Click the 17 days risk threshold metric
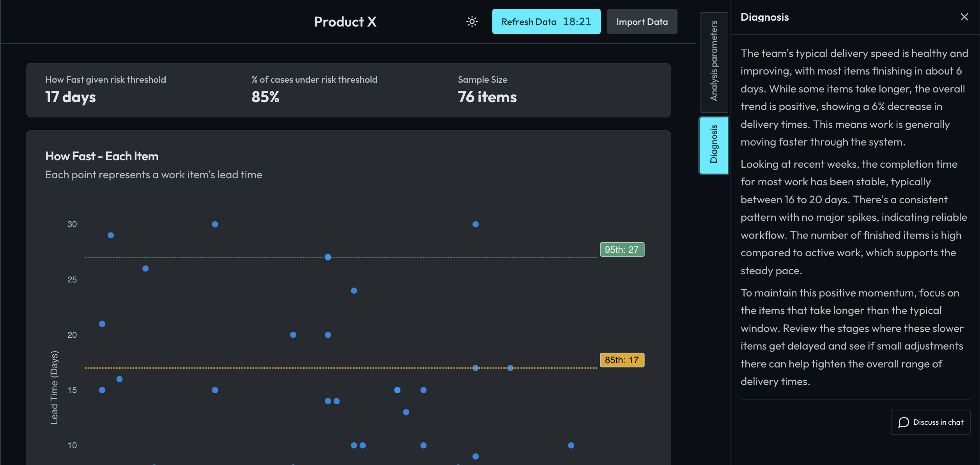The image size is (980, 465). click(x=70, y=97)
